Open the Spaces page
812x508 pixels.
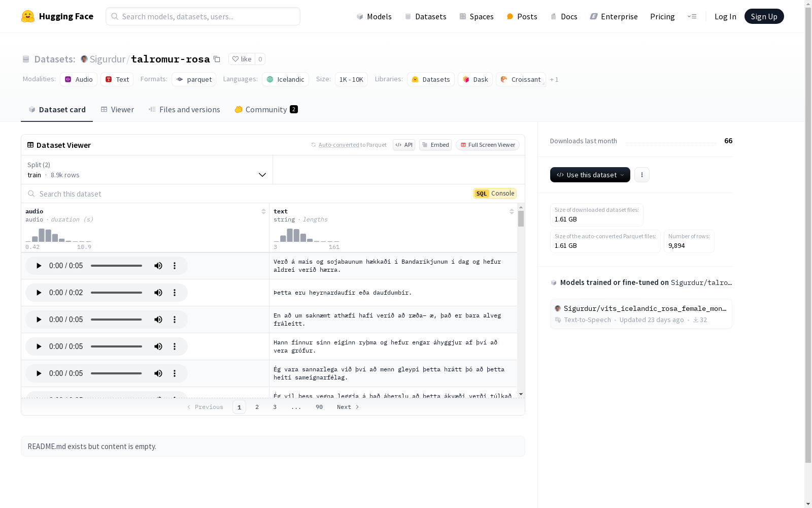[477, 16]
